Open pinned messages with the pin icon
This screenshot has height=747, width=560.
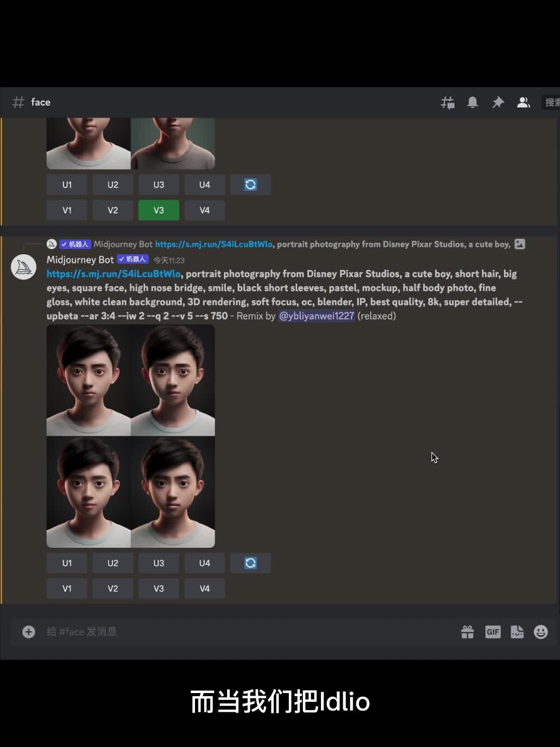[498, 103]
